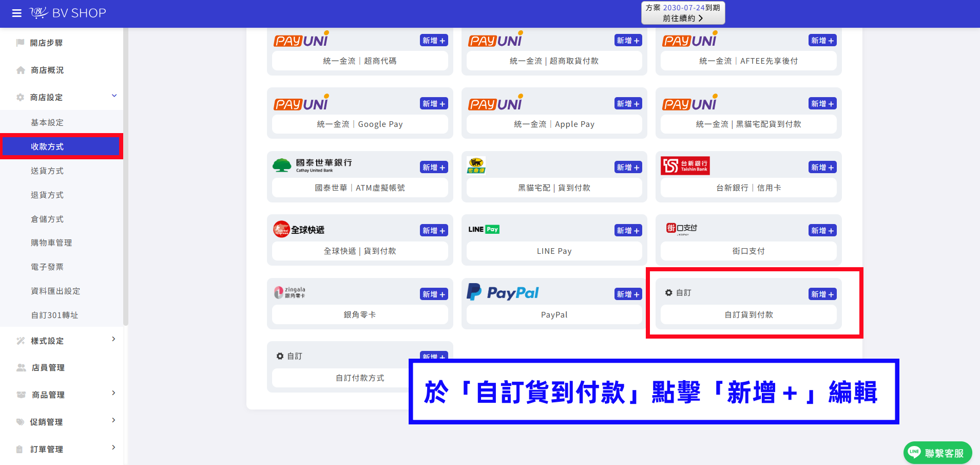Click the people icon beside 店員管理

pyautogui.click(x=21, y=367)
